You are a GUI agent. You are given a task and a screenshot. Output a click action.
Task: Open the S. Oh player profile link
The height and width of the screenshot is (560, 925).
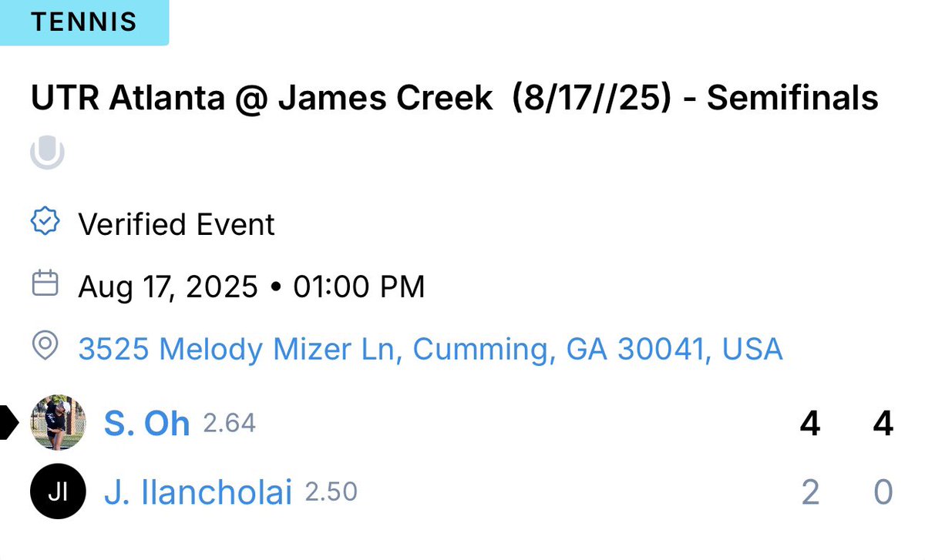pos(146,424)
